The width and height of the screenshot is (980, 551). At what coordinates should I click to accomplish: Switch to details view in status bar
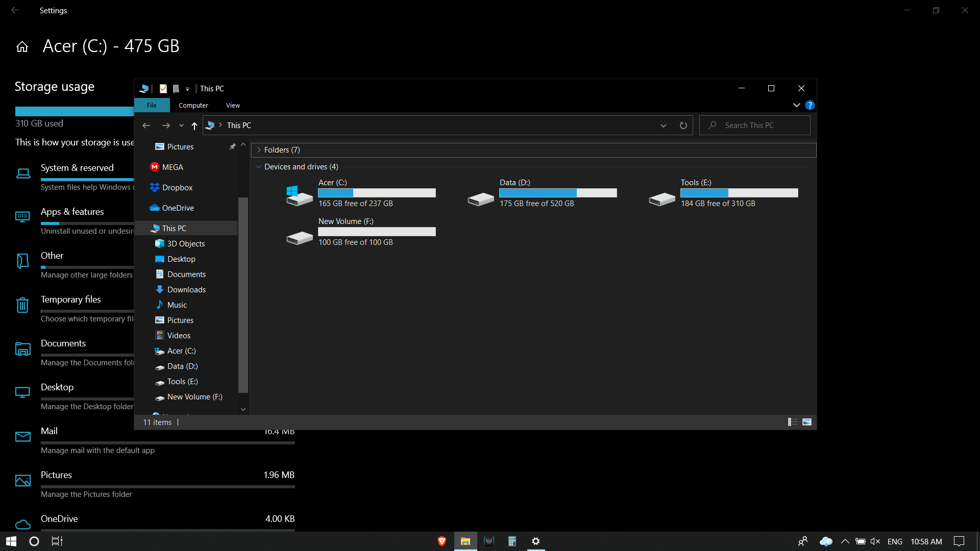click(x=792, y=422)
